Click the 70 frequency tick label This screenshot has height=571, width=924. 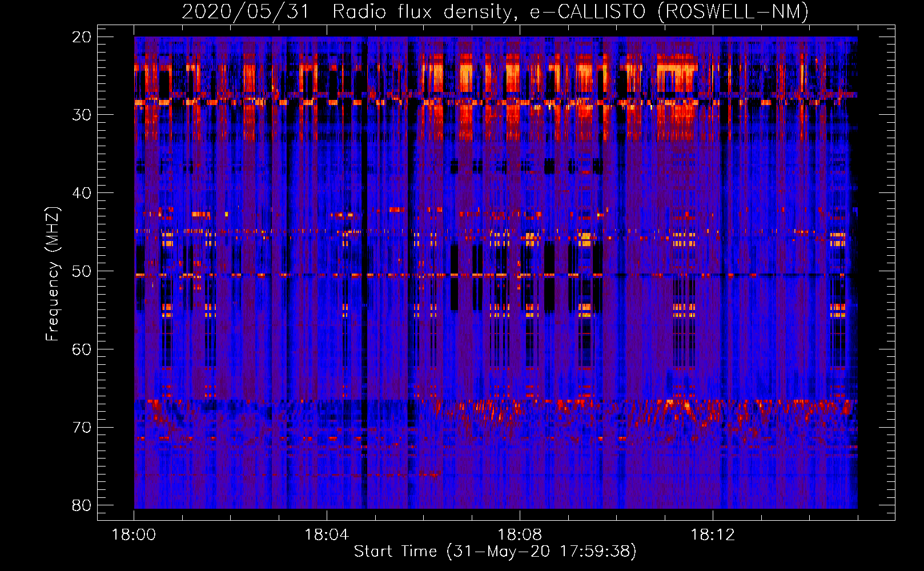[82, 428]
